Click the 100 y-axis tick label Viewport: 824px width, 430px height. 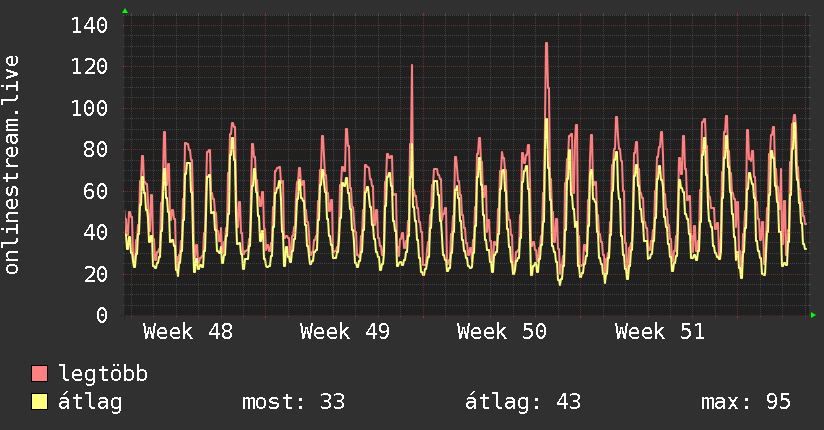point(89,108)
